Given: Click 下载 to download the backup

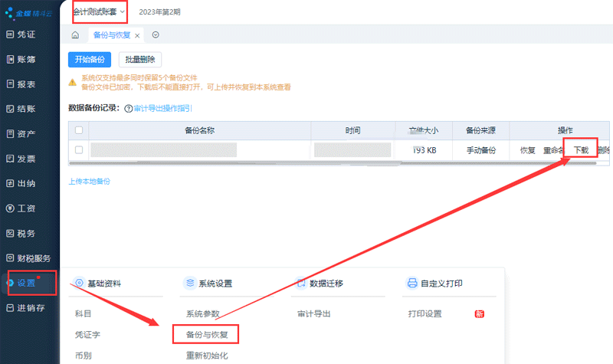Looking at the screenshot, I should 581,150.
